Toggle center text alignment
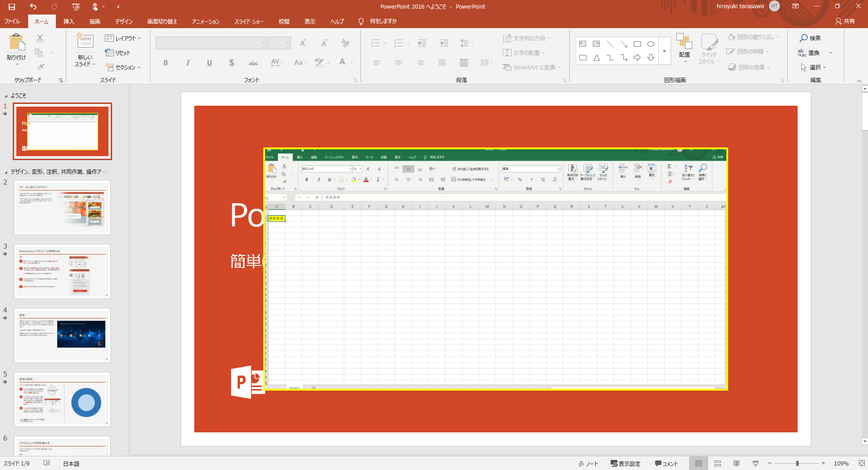Image resolution: width=868 pixels, height=470 pixels. 399,63
